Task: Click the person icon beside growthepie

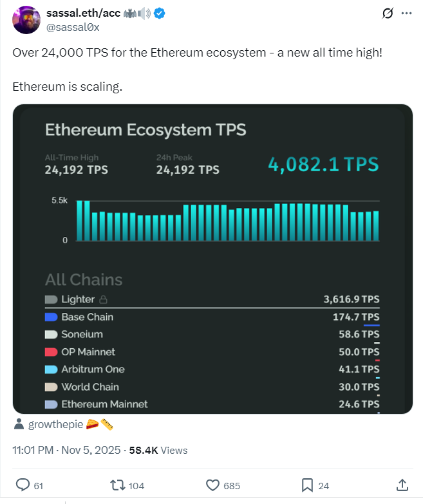Action: point(19,425)
